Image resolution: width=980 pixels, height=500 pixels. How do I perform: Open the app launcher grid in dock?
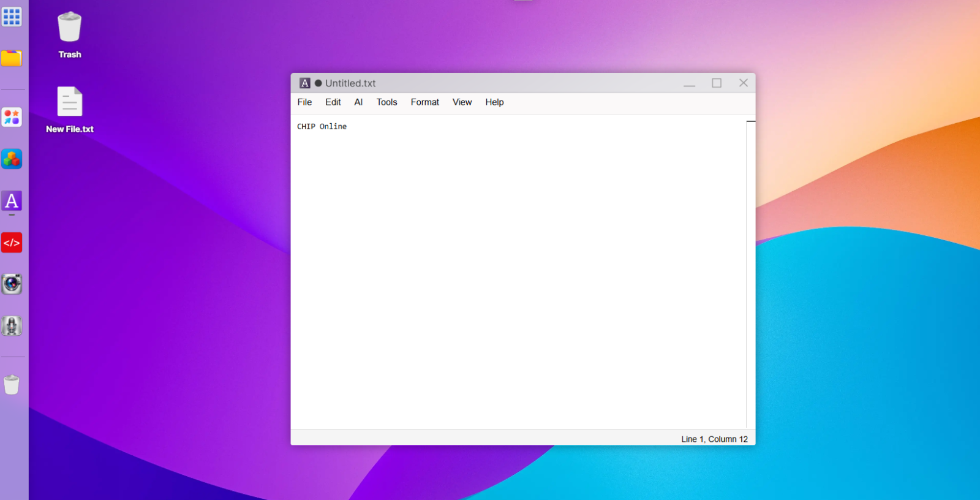pos(12,17)
